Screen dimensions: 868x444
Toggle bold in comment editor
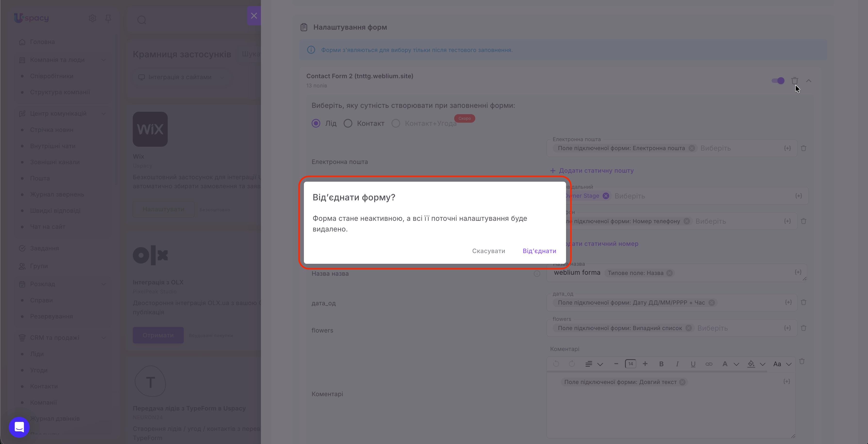661,364
